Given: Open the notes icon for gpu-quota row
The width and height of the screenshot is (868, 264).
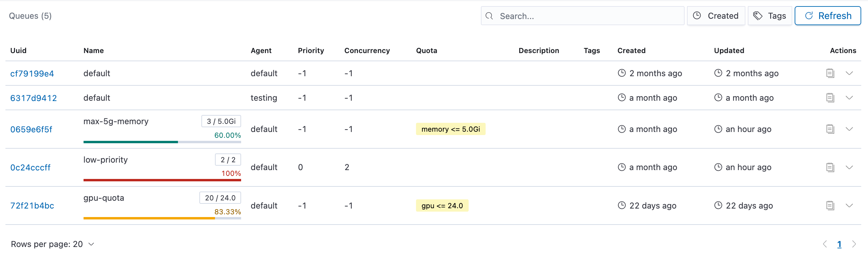Looking at the screenshot, I should point(830,205).
